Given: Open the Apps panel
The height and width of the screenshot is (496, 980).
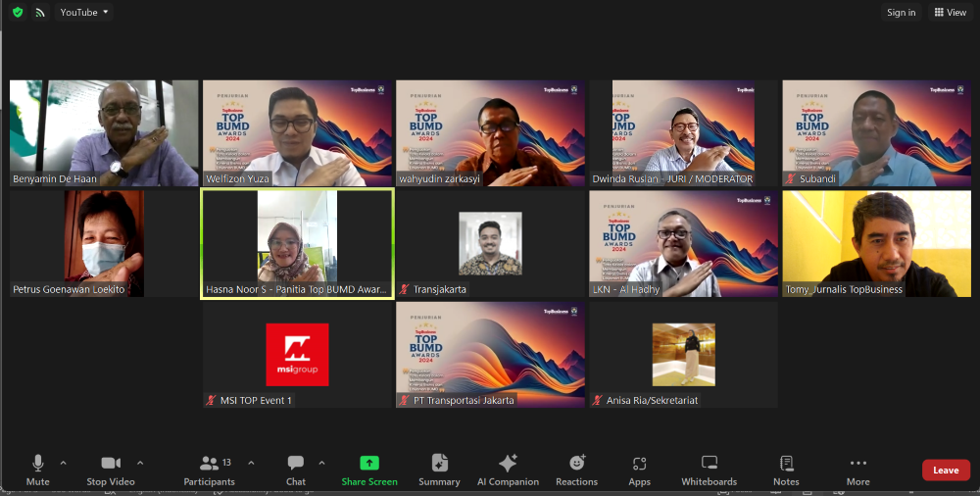Looking at the screenshot, I should point(639,471).
